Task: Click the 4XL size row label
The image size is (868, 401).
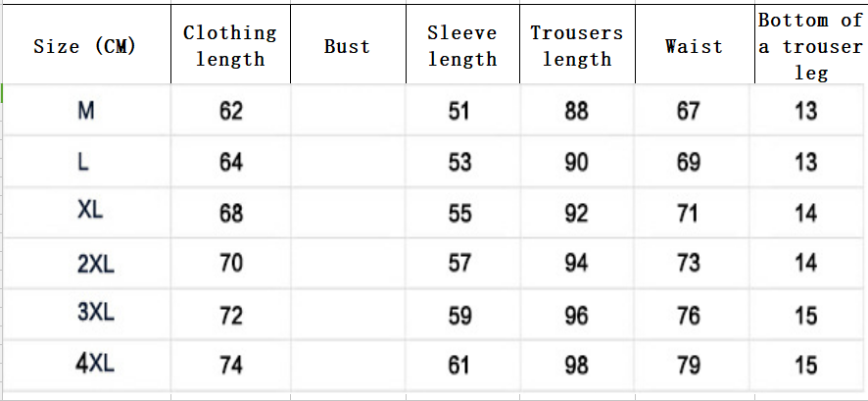Action: [95, 365]
